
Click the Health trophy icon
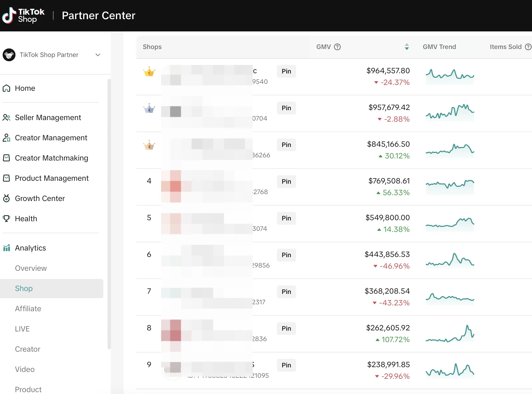6,219
